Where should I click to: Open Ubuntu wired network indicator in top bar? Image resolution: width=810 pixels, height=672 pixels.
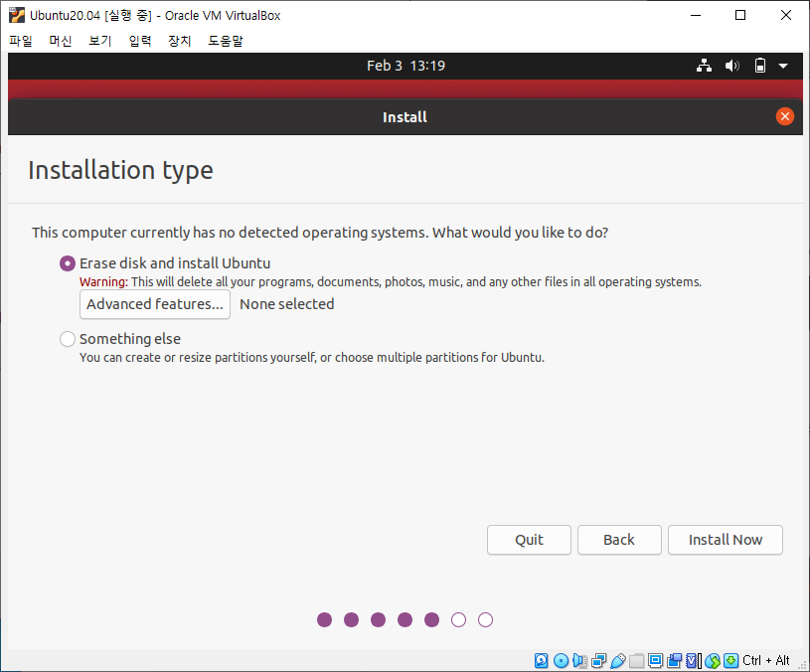click(704, 66)
